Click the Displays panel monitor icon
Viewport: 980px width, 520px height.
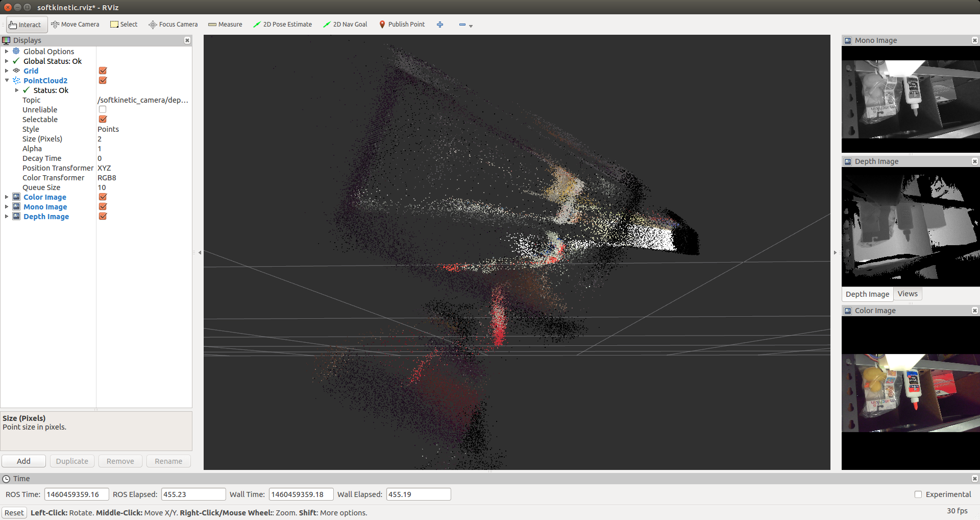coord(6,40)
